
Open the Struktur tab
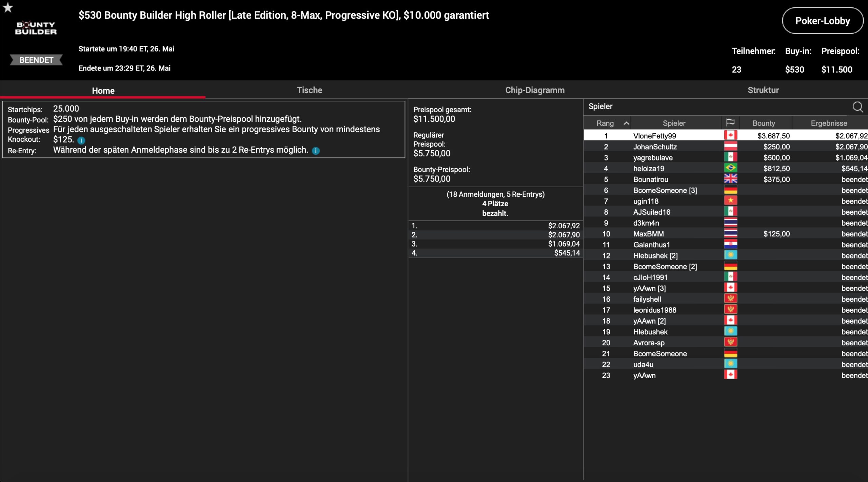(x=763, y=90)
